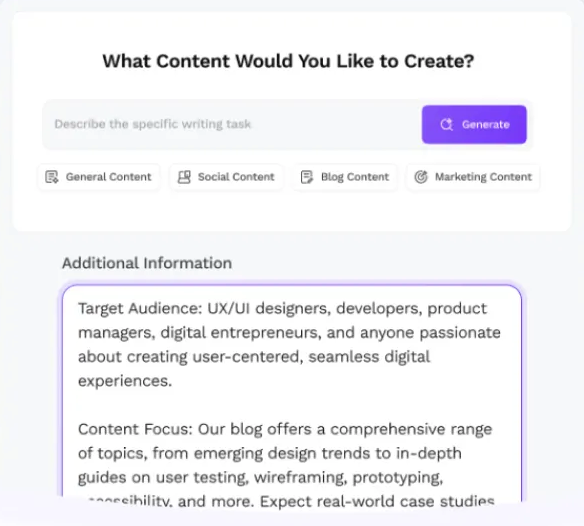584x526 pixels.
Task: Click the What Content Would You Like heading
Action: click(x=288, y=61)
